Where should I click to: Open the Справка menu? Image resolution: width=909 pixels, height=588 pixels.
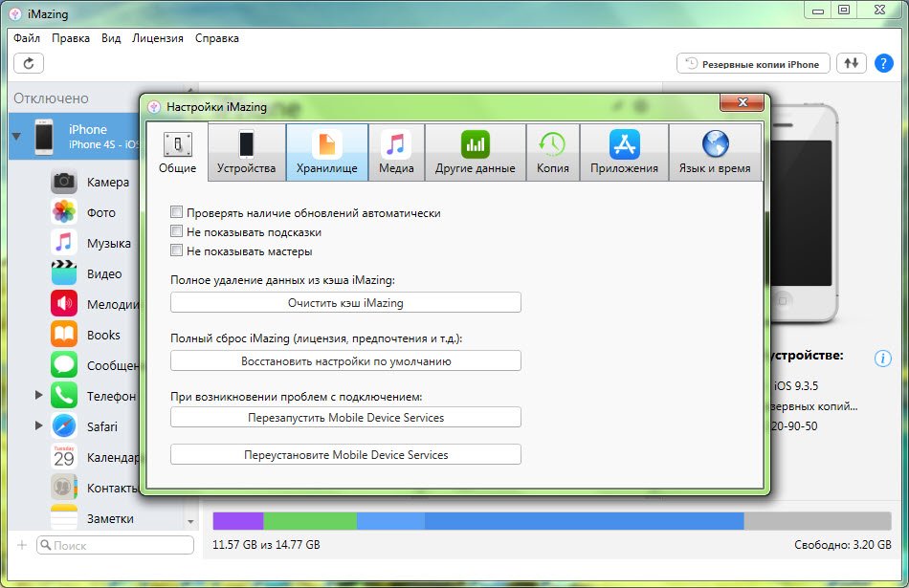(217, 38)
